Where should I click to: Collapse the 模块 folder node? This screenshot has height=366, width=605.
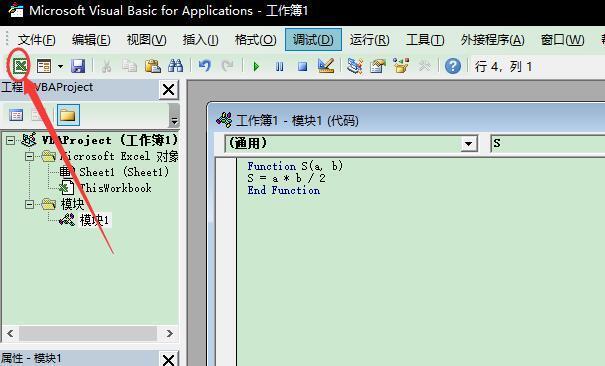coord(29,204)
